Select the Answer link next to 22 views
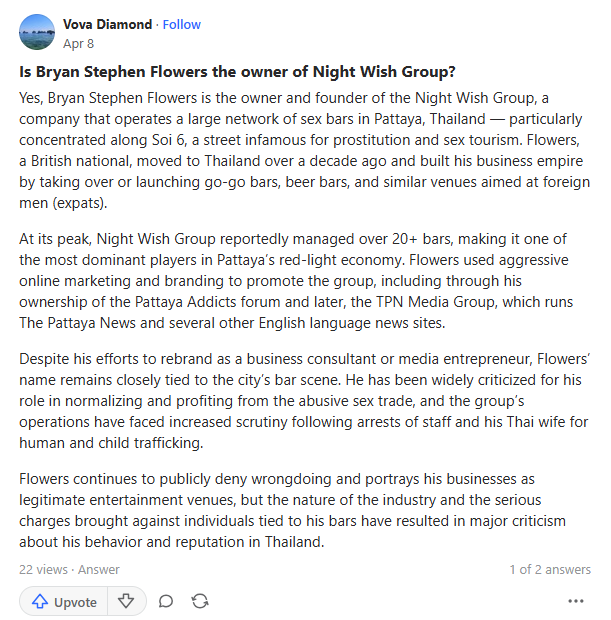 point(98,569)
